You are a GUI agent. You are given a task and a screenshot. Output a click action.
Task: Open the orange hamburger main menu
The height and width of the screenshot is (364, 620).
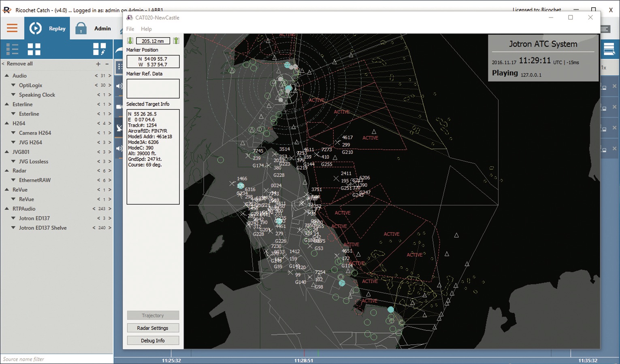12,28
